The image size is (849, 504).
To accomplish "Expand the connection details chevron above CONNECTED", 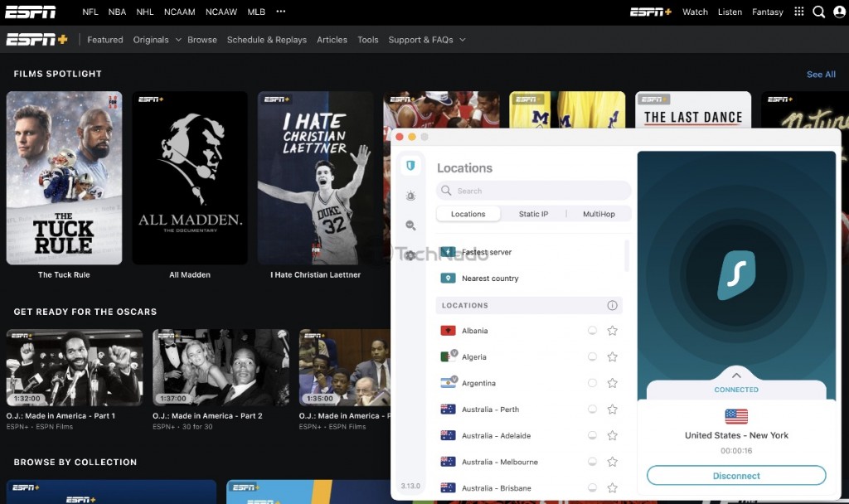I will coord(736,376).
